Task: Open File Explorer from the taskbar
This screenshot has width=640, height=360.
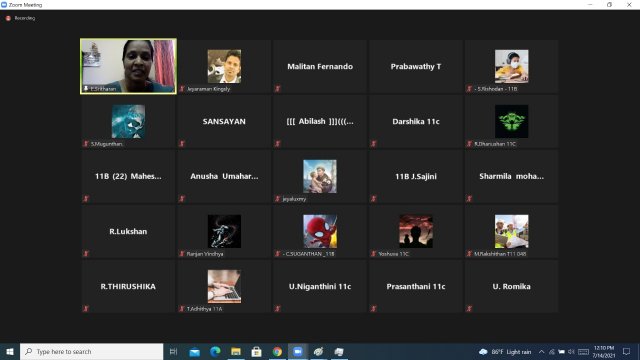Action: tap(236, 351)
